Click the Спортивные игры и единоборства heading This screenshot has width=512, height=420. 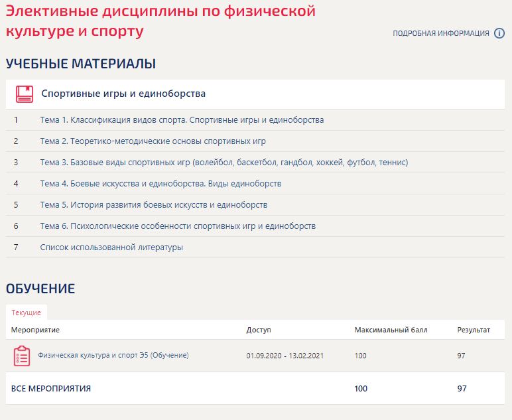click(123, 94)
